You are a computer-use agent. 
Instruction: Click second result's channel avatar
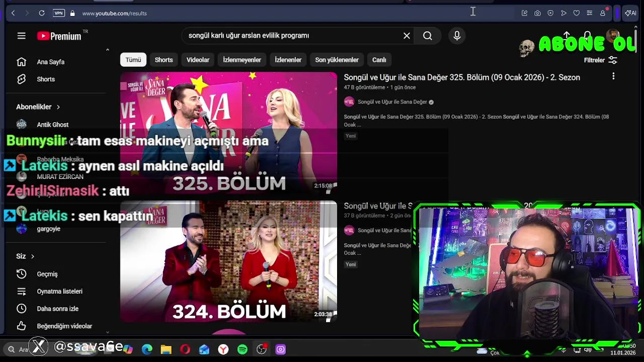[349, 230]
